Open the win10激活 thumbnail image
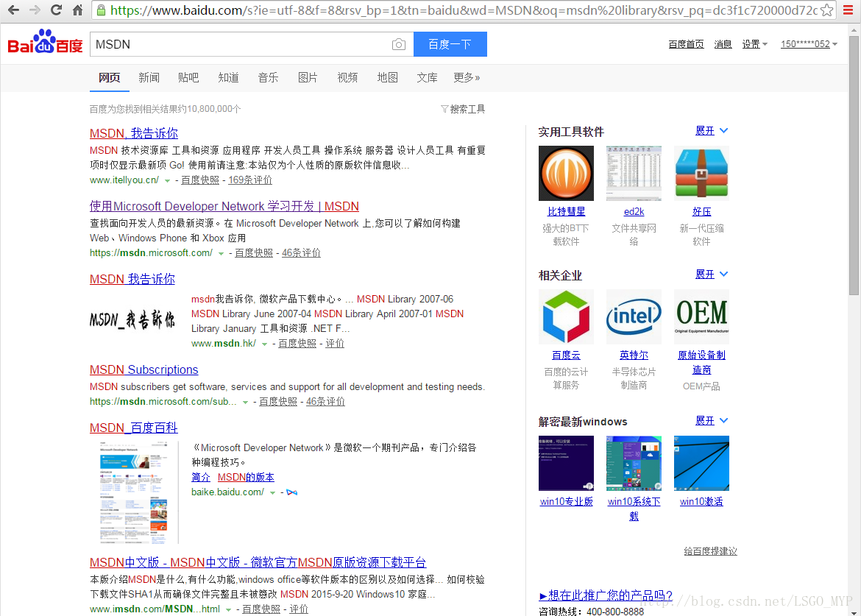861x616 pixels. pyautogui.click(x=701, y=463)
